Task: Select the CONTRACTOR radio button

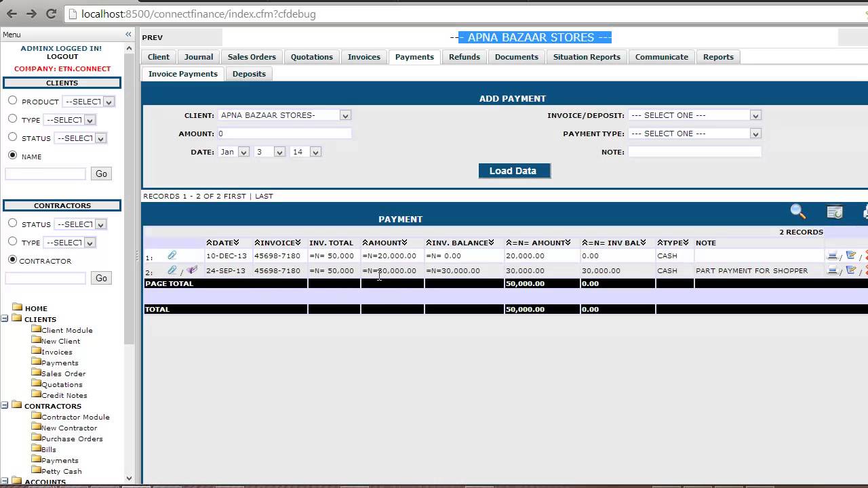Action: click(12, 260)
